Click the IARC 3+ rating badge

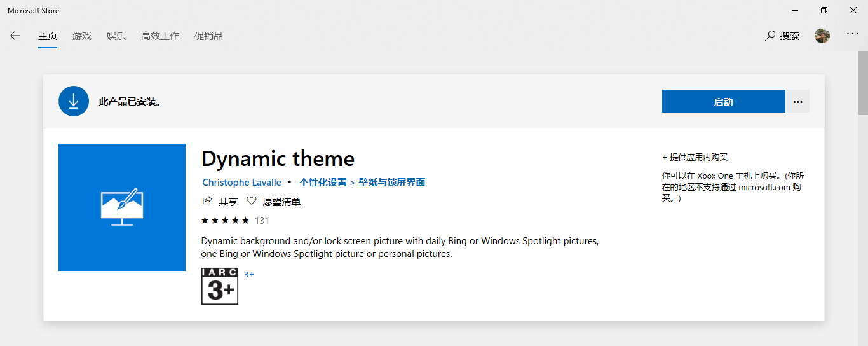pos(220,286)
